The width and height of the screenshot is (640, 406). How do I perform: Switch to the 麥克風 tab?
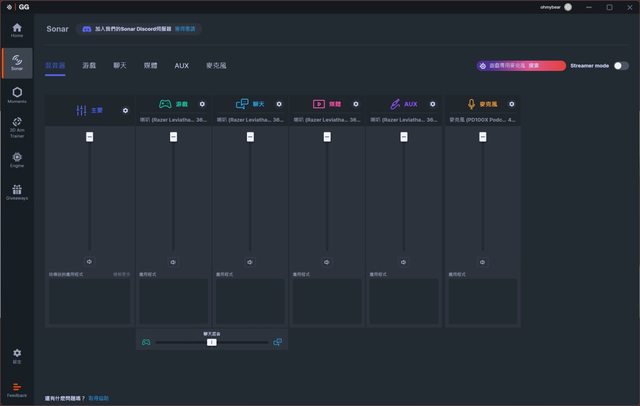click(x=216, y=66)
